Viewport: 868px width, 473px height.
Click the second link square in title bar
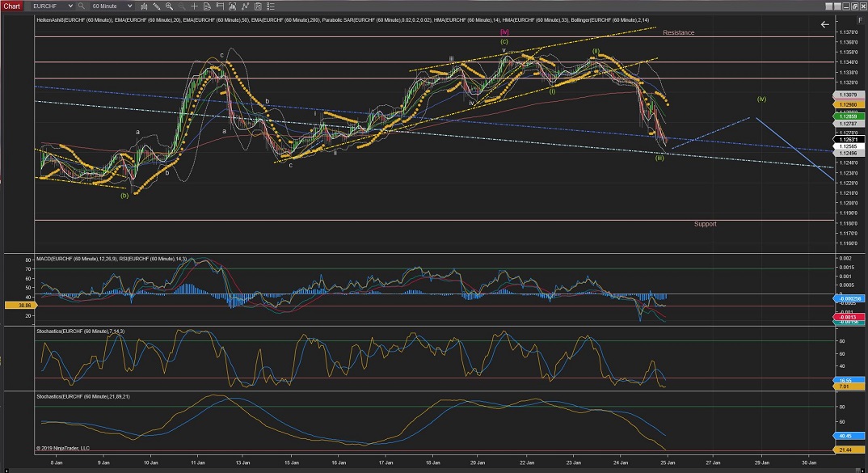point(837,6)
